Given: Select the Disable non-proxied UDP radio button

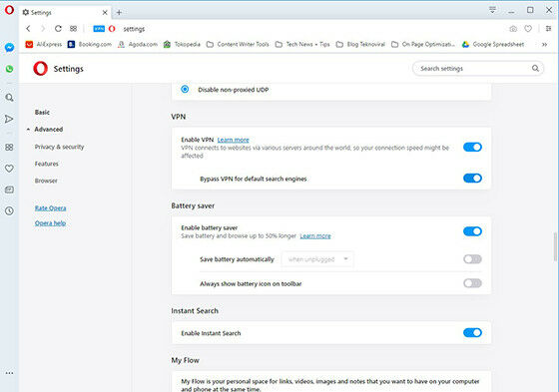Looking at the screenshot, I should [185, 89].
